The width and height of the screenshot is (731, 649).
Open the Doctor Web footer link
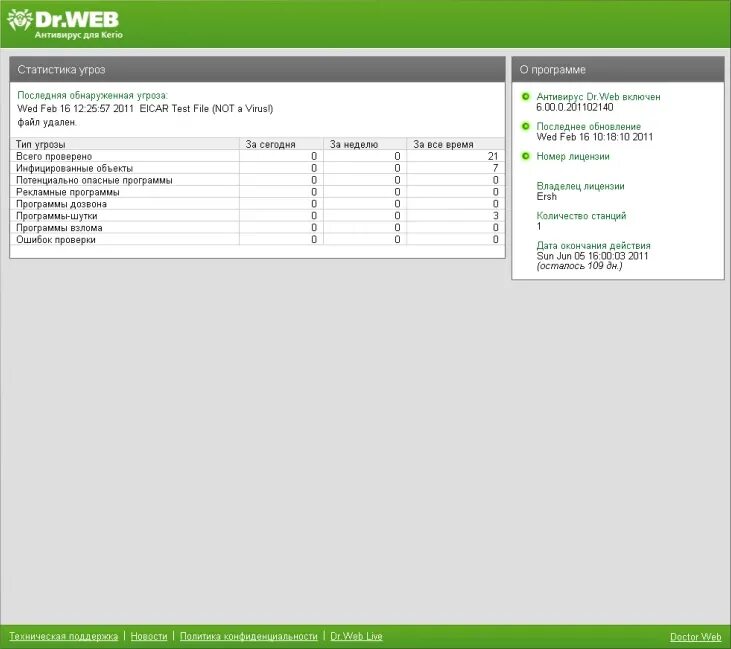[695, 637]
